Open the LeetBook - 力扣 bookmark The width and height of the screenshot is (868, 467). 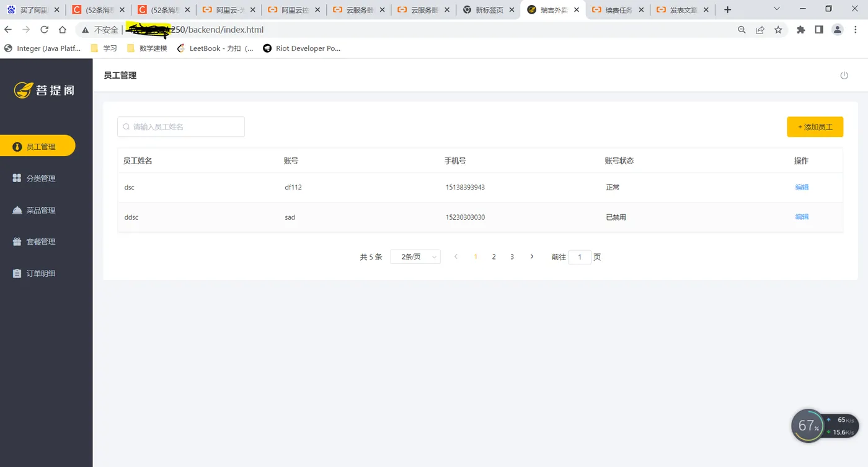215,48
